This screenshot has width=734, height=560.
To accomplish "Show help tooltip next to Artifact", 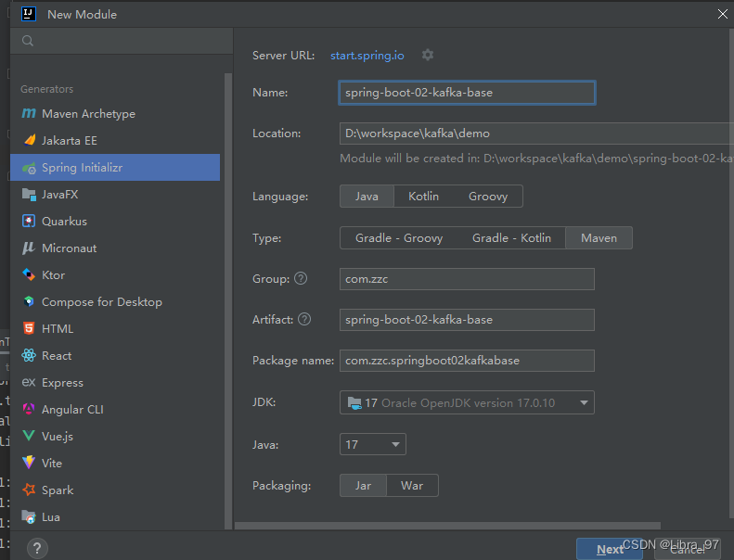I will (x=304, y=319).
